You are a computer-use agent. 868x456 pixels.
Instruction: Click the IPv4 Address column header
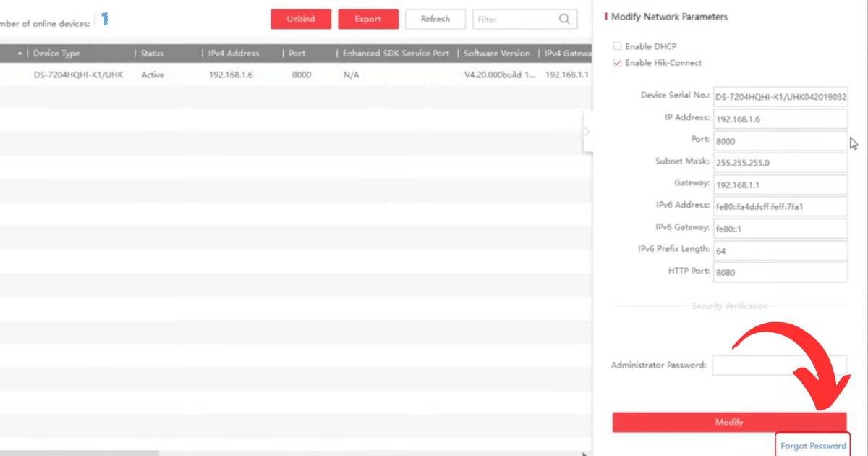(234, 54)
